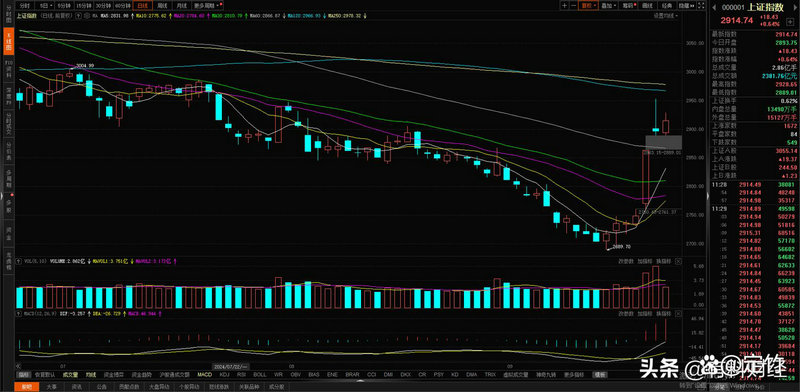Click 上证指数 chart title label
The height and width of the screenshot is (392, 800).
27,16
